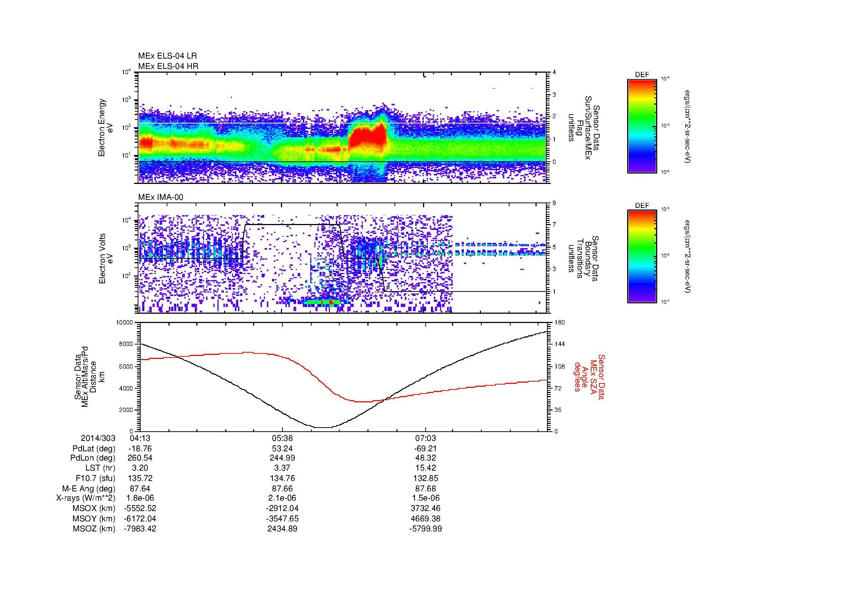868x613 pixels.
Task: Click the 'MEx Alt/Mars/Pd Distance km' axis label
Action: [89, 376]
